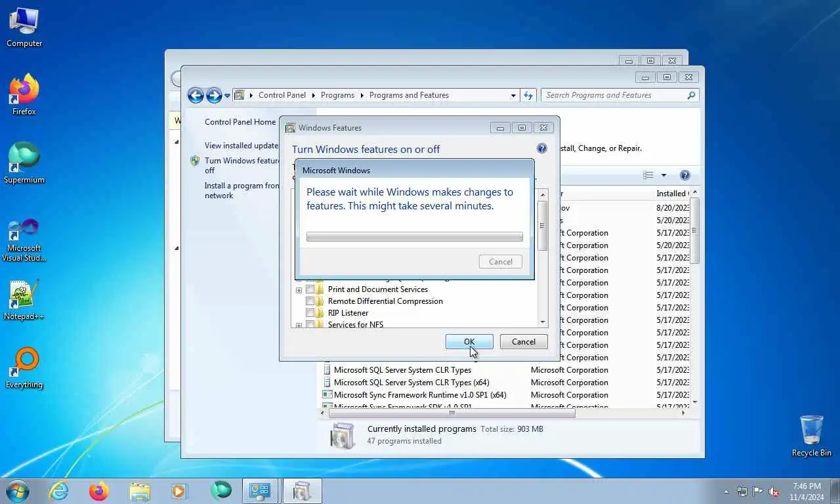
Task: Go back in Programs and Features window
Action: pyautogui.click(x=196, y=95)
